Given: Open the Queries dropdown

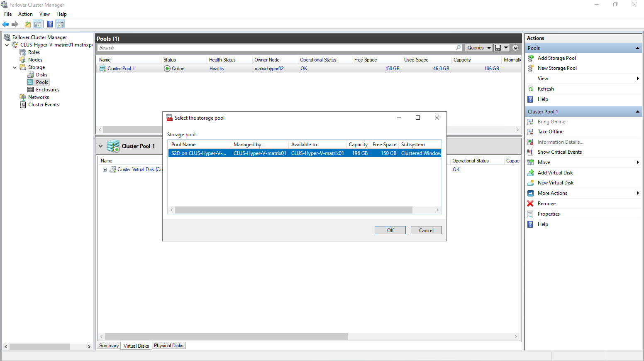Looking at the screenshot, I should tap(479, 48).
